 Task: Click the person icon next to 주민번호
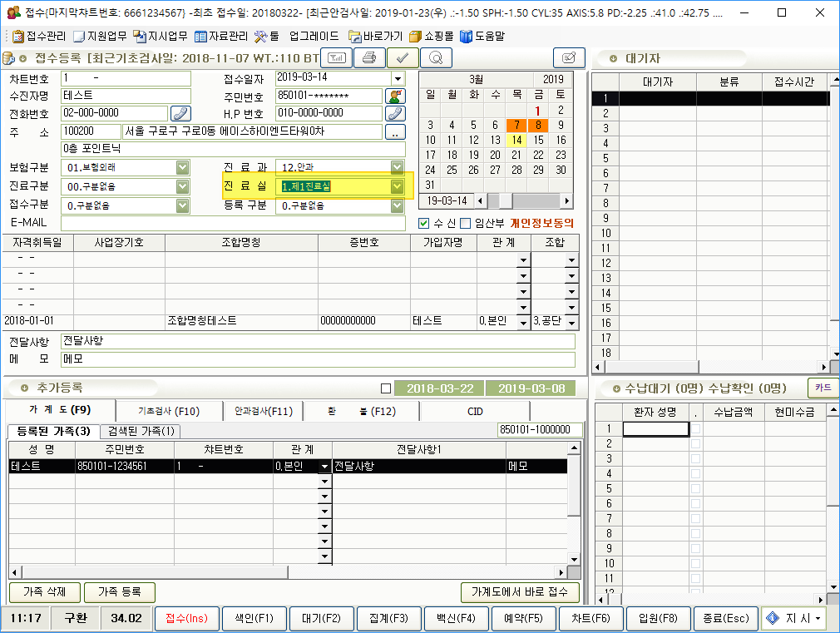[395, 96]
